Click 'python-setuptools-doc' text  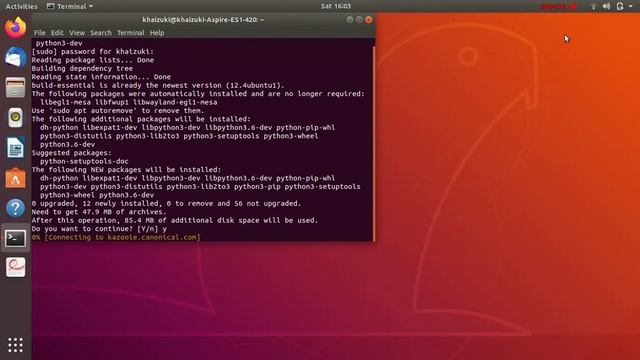84,161
